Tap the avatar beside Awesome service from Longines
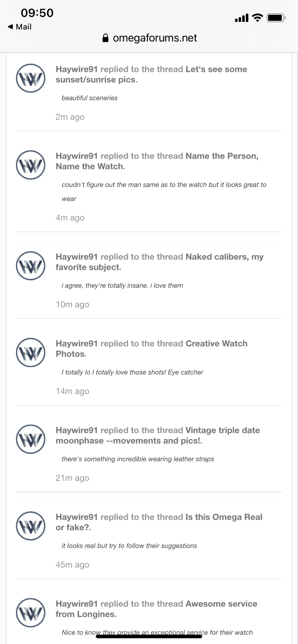 pos(31,612)
